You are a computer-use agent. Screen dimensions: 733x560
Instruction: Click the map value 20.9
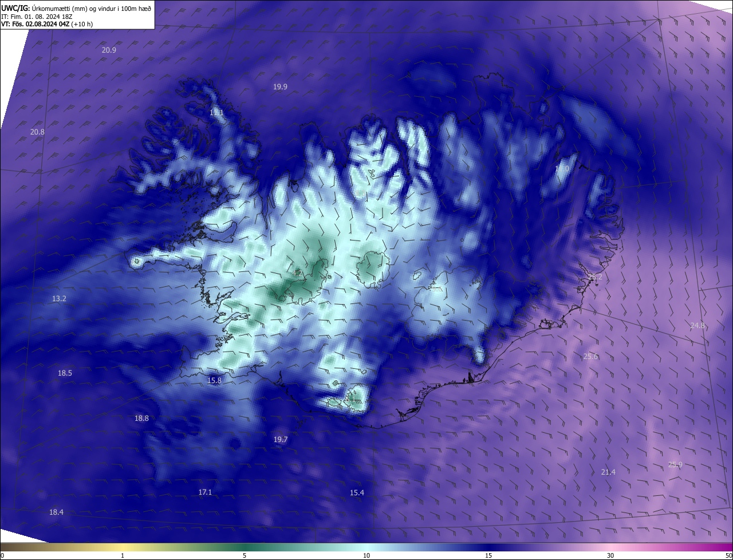tap(109, 50)
